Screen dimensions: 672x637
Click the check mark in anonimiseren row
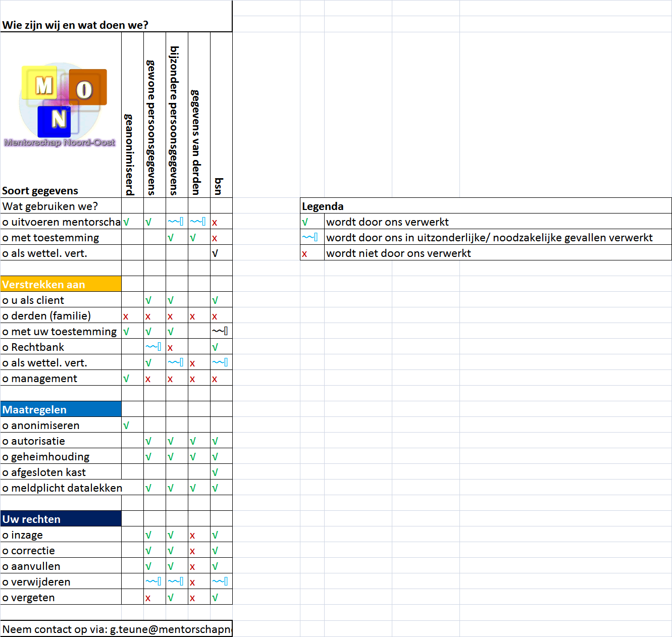coord(126,426)
